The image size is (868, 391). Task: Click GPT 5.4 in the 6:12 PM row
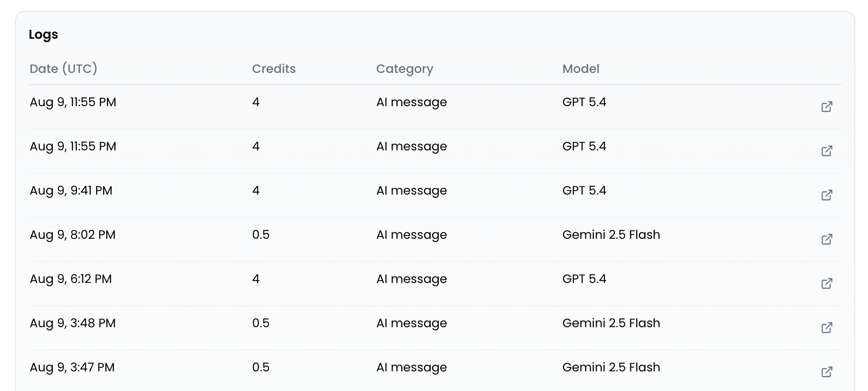pos(584,279)
